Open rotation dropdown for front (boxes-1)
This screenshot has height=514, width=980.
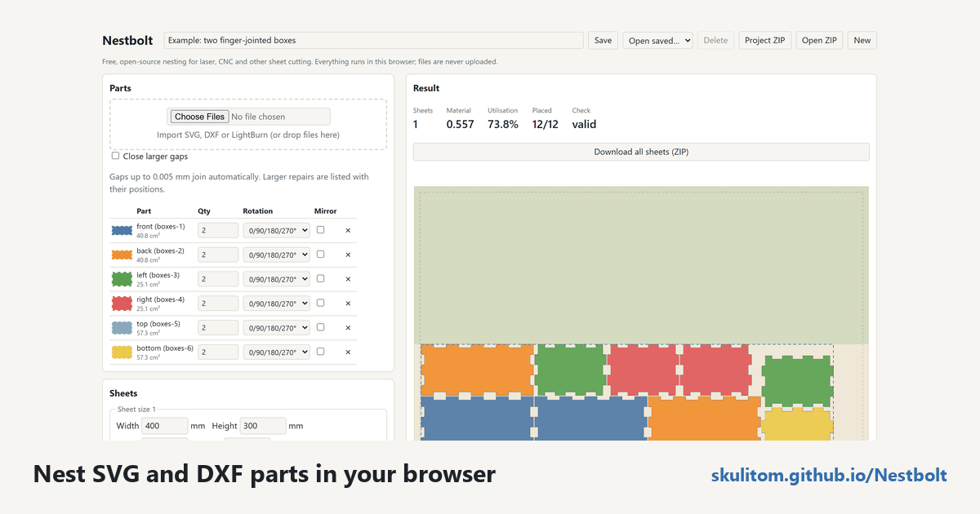pyautogui.click(x=277, y=231)
